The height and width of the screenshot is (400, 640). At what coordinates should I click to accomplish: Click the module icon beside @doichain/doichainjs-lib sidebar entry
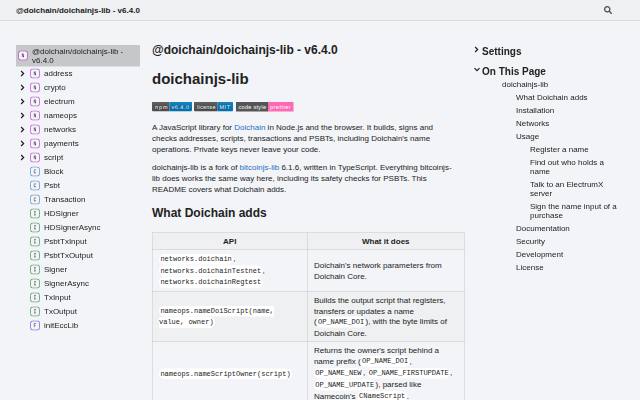[x=23, y=56]
